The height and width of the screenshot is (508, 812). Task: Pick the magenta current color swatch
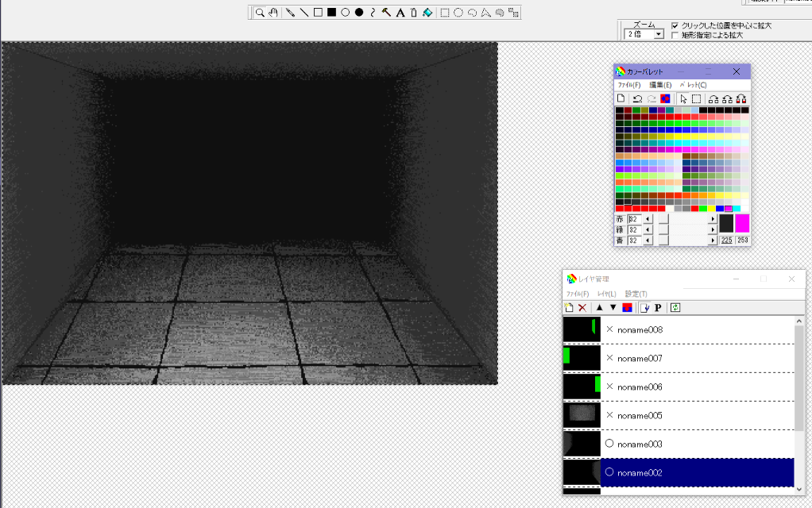tap(742, 223)
